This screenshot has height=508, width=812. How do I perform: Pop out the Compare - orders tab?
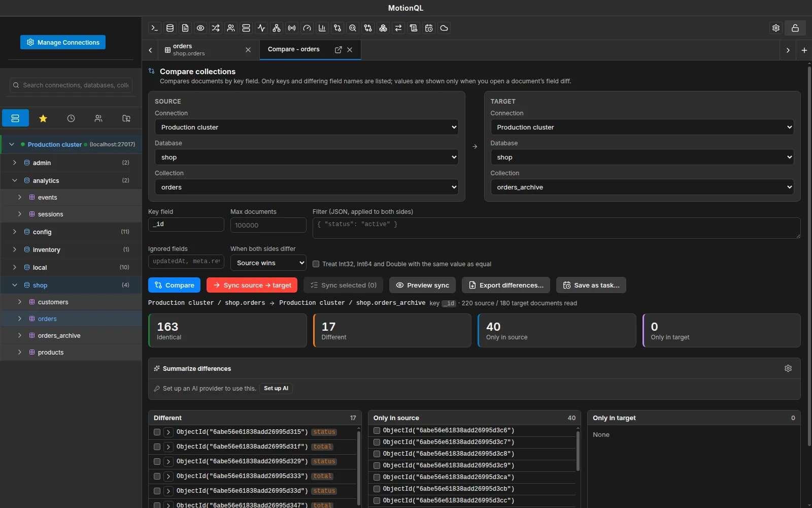pos(339,50)
